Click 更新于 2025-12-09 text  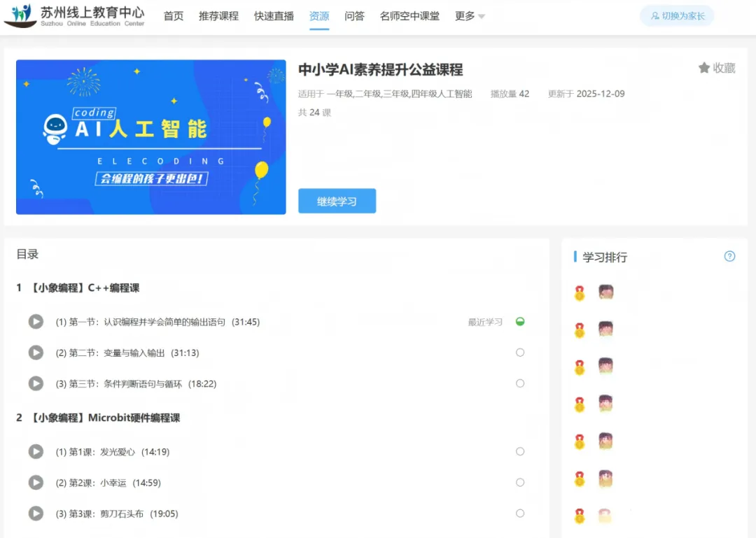tap(587, 94)
